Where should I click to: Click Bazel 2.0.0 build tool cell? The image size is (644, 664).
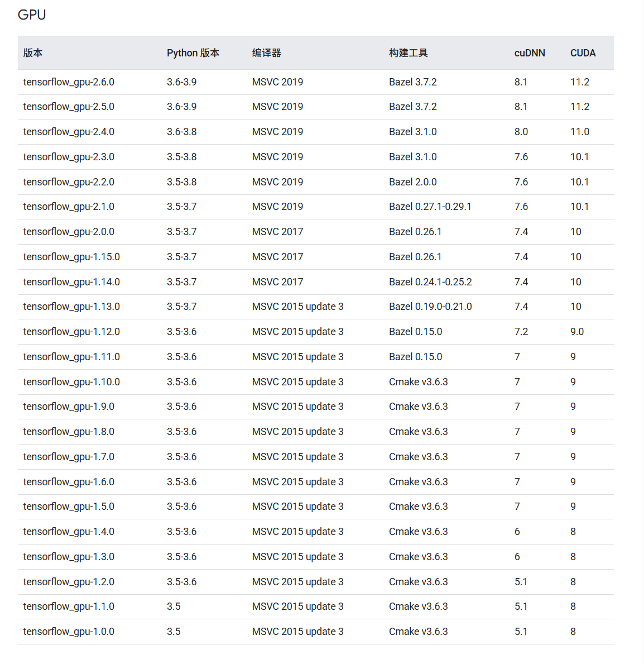tap(412, 181)
